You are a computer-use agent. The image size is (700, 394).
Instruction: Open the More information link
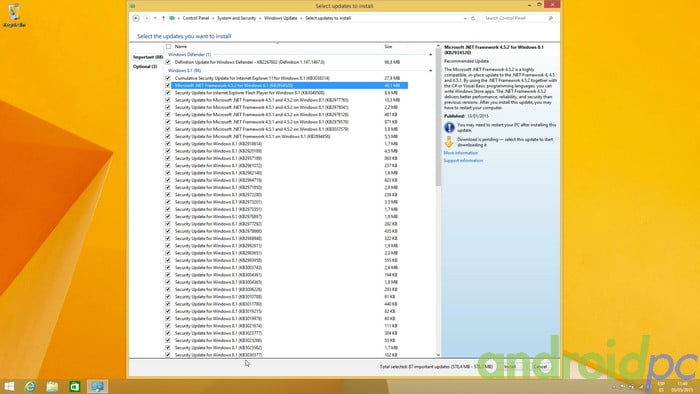pos(460,153)
